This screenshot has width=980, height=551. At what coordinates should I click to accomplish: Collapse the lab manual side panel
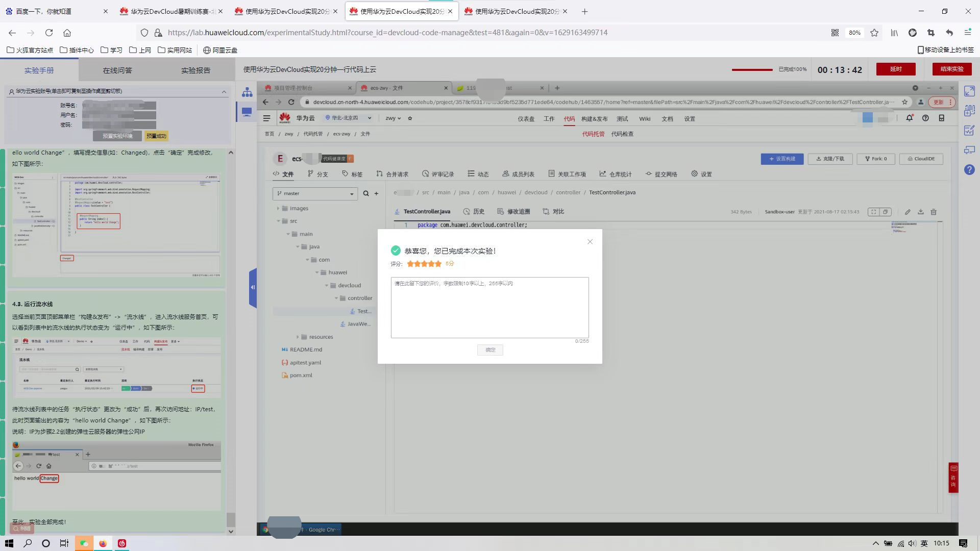tap(252, 287)
